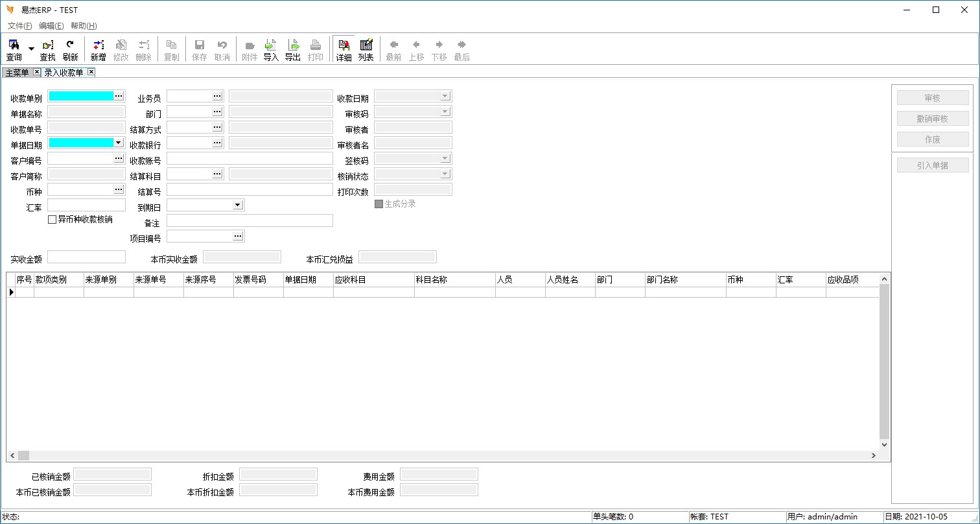
Task: Click the 导入 (Import) toolbar icon
Action: coord(271,50)
